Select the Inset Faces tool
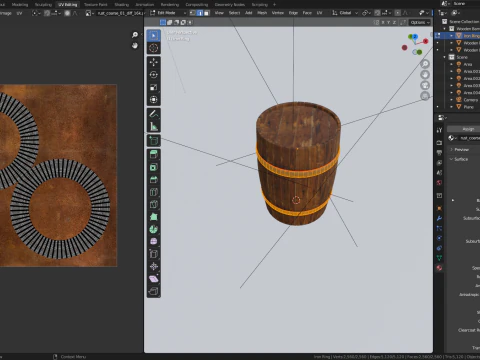Viewport: 480px width, 360px height. click(153, 167)
